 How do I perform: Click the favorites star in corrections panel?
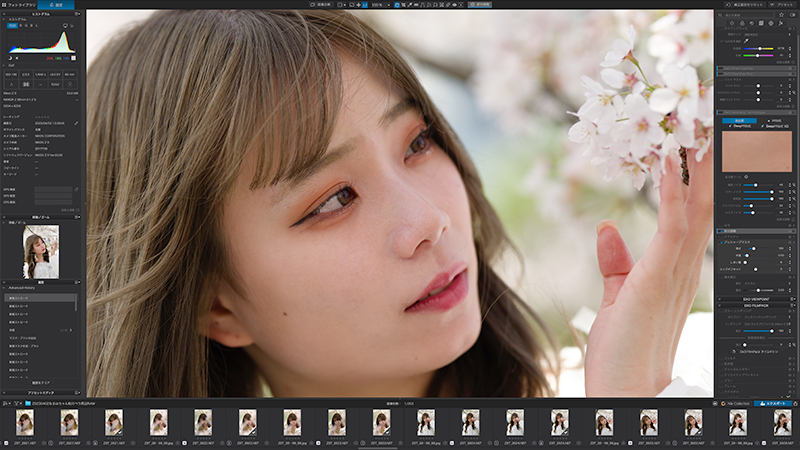tap(781, 15)
